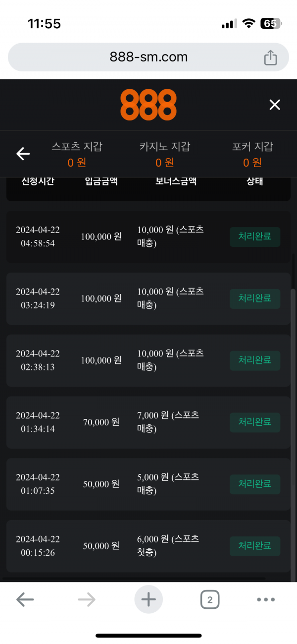Screen dimensions: 297x644
Task: Select the 포커 지갑 wallet
Action: (x=252, y=154)
